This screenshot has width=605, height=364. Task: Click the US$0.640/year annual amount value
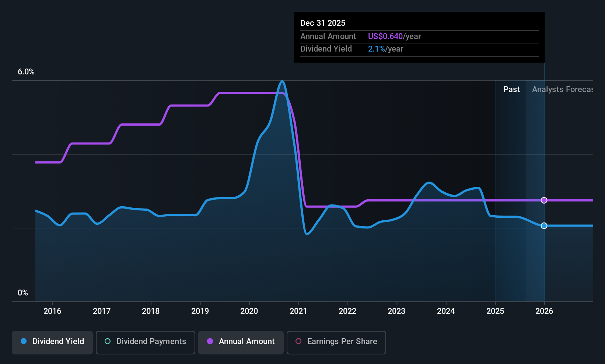click(x=394, y=36)
